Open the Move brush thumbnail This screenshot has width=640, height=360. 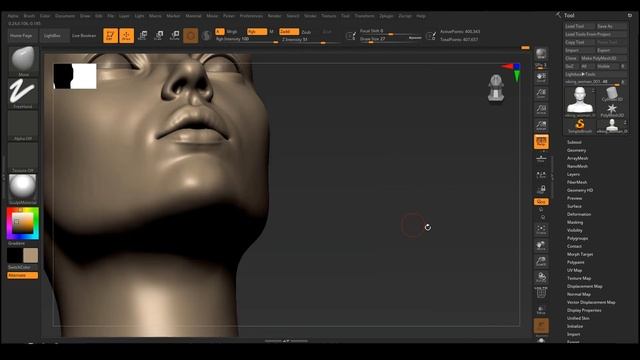[x=23, y=61]
